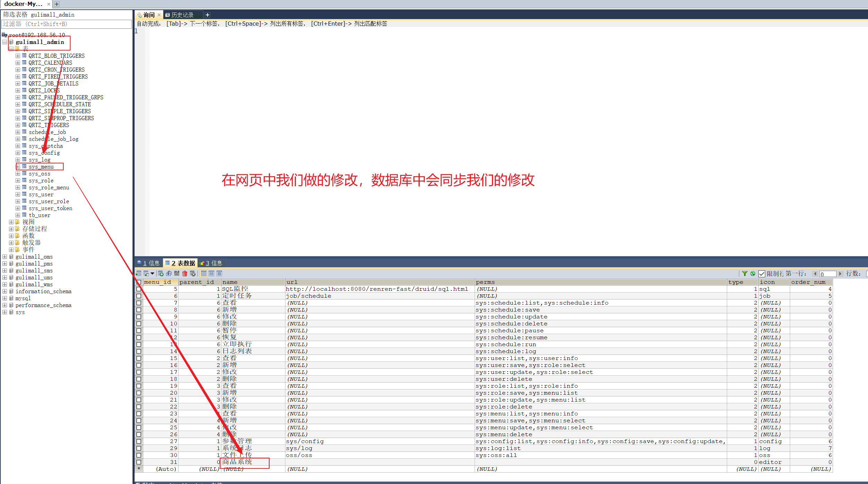Screen dimensions: 868x484
Task: Expand the gulimall_pms database node
Action: (4, 264)
